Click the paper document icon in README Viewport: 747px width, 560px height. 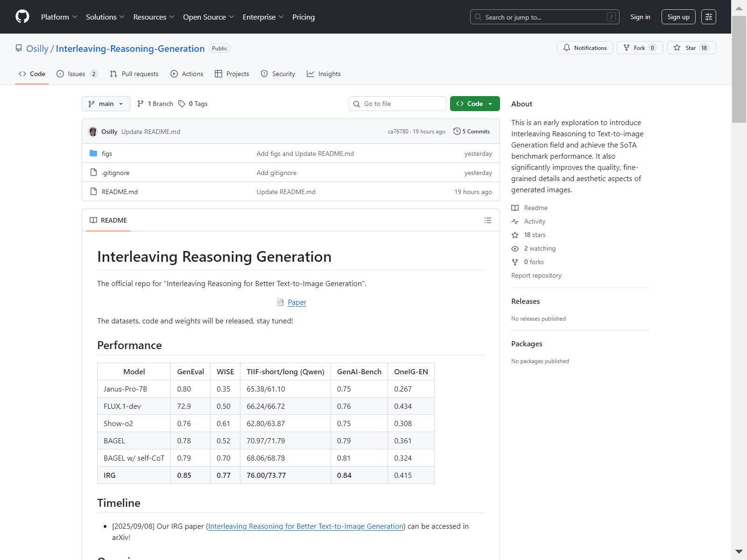coord(280,302)
